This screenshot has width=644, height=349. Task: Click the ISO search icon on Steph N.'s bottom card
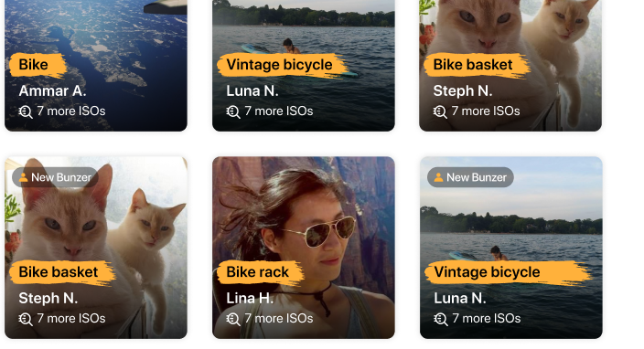coord(26,319)
